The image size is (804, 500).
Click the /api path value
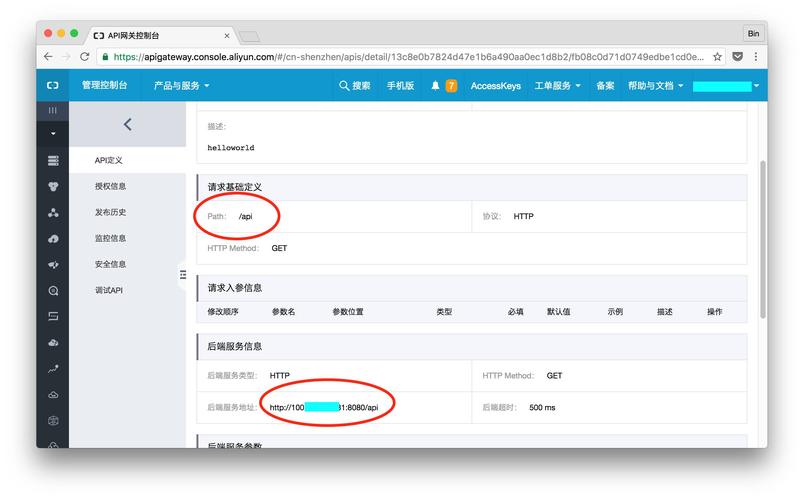click(246, 216)
